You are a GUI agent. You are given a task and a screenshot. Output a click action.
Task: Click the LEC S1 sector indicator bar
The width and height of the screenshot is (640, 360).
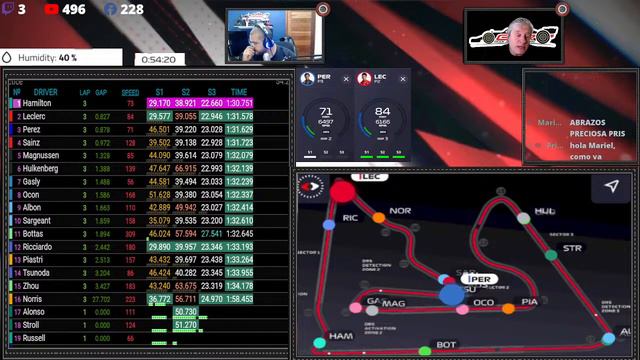coord(367,156)
